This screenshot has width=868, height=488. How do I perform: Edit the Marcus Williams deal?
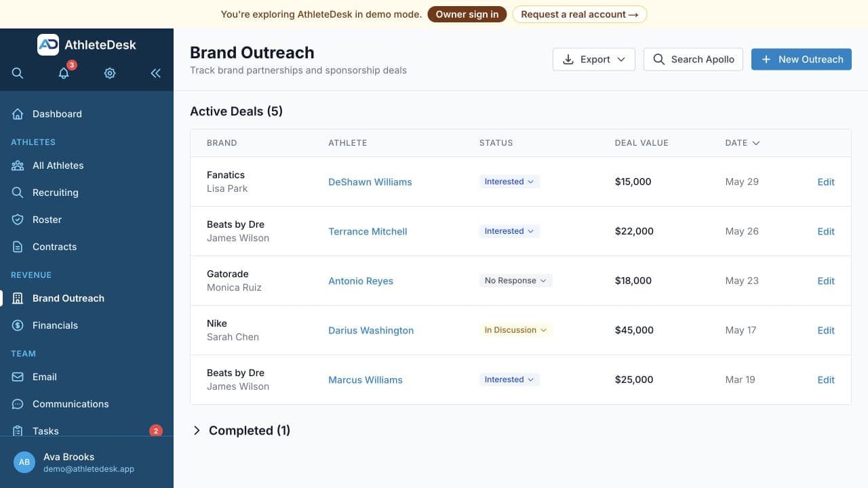[x=826, y=380]
